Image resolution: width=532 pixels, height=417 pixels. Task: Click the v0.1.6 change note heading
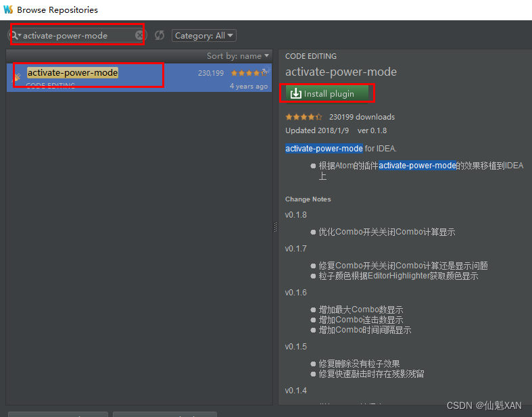click(296, 293)
